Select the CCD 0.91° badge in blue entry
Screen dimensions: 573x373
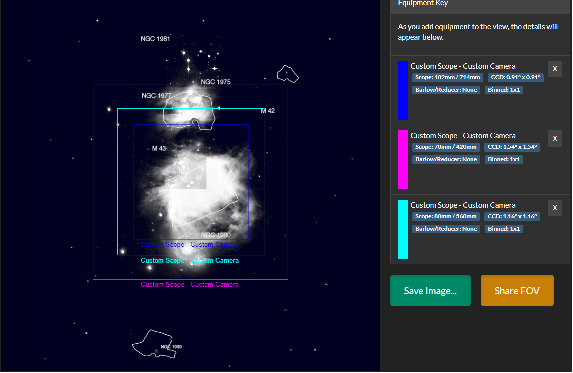pos(516,77)
